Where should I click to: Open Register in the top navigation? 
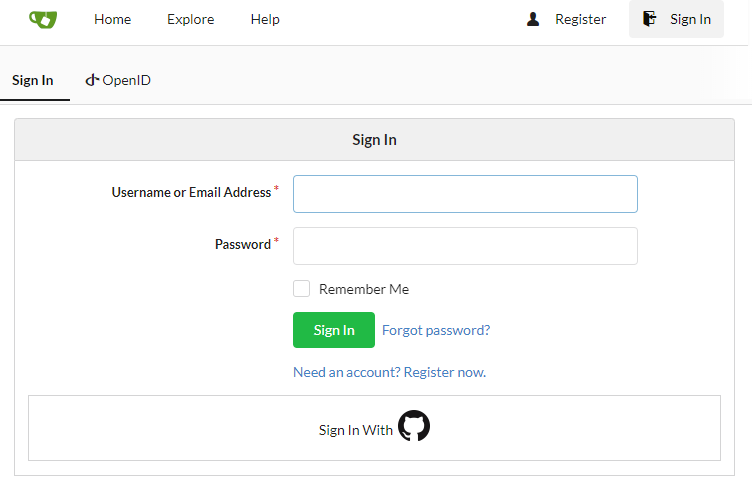tap(580, 19)
